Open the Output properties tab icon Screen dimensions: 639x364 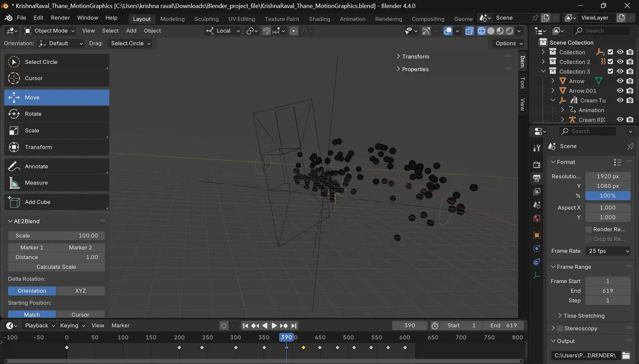pyautogui.click(x=536, y=178)
